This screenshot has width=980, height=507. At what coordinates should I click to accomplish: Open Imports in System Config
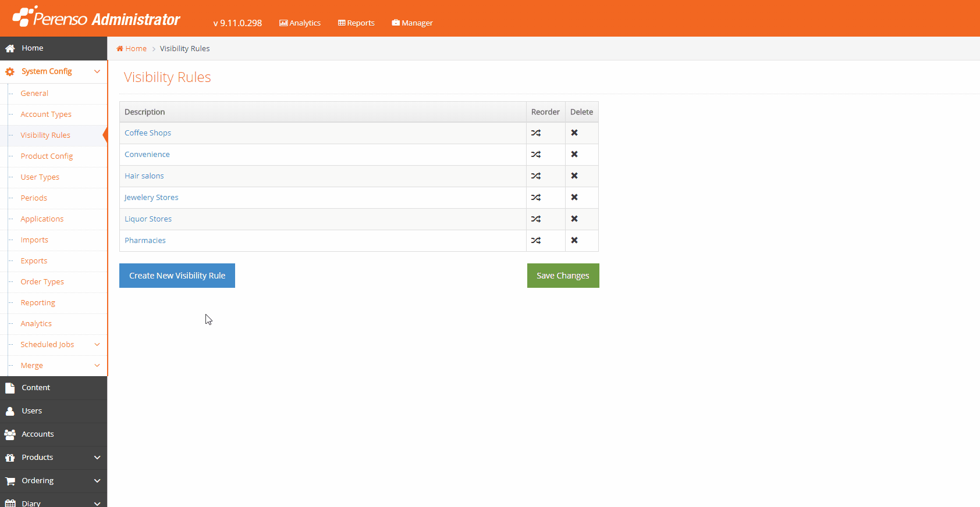34,240
